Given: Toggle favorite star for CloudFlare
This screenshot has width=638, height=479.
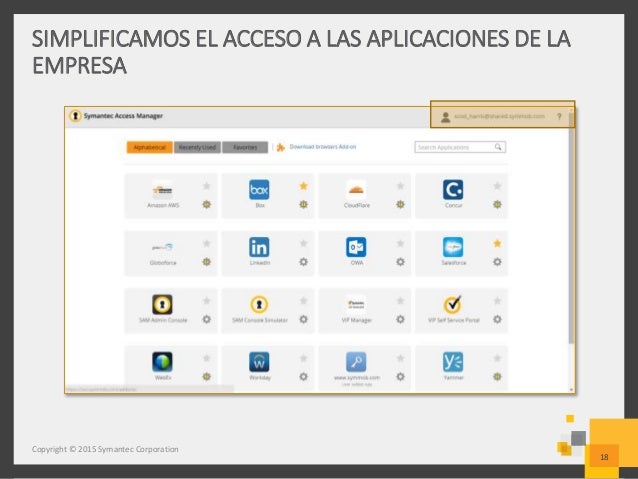Looking at the screenshot, I should point(400,186).
